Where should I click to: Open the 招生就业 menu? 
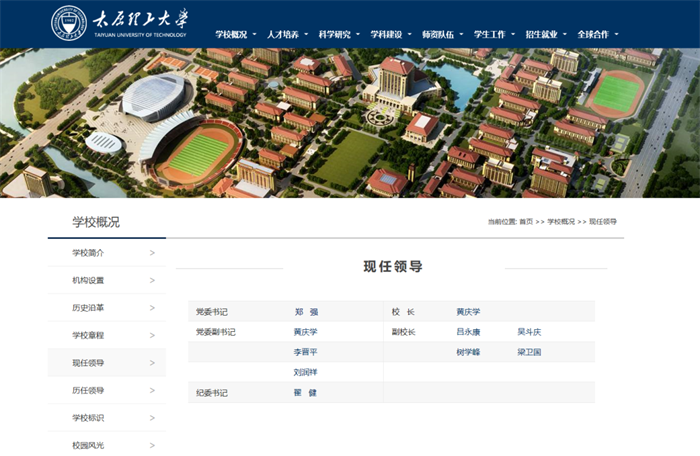click(x=541, y=34)
